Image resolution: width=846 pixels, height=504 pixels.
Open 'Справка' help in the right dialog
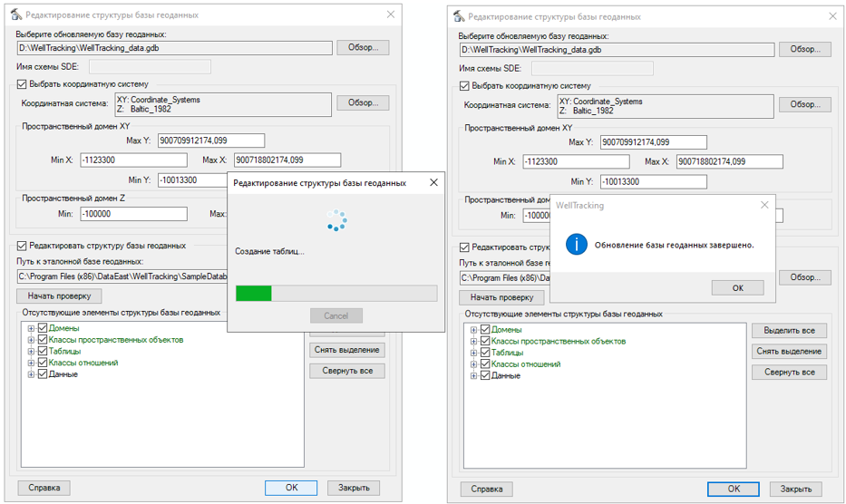coord(486,489)
